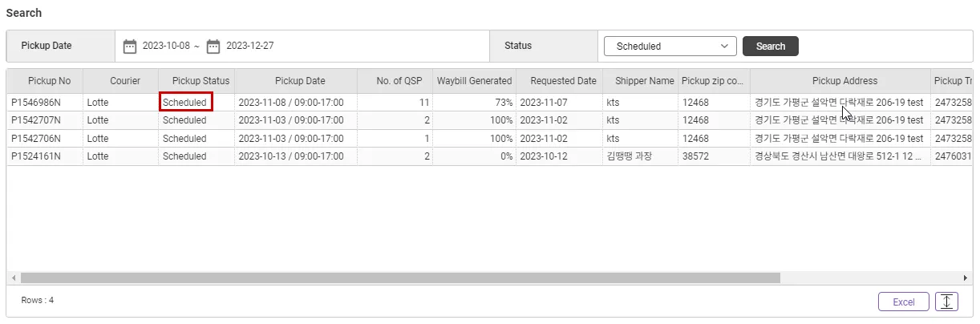Click the Requested Date column header

tap(563, 81)
